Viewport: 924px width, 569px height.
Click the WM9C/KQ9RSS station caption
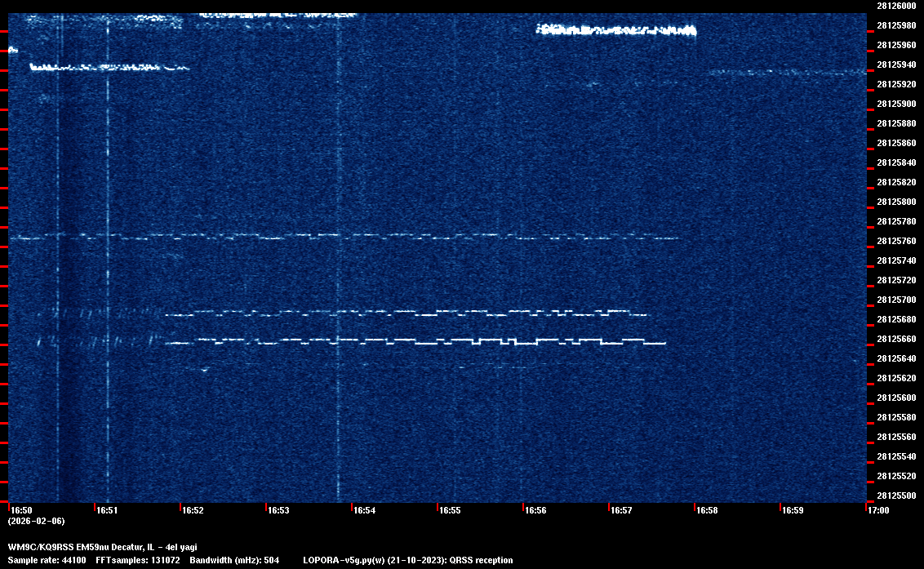point(102,547)
